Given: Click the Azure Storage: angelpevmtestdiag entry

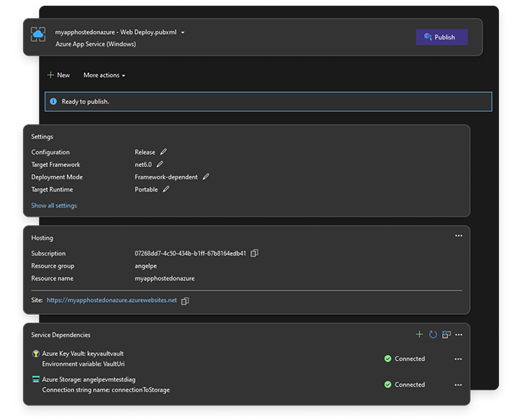Looking at the screenshot, I should [89, 380].
